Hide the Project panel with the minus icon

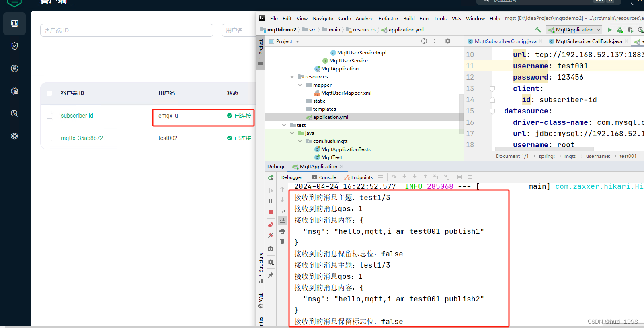(x=458, y=41)
